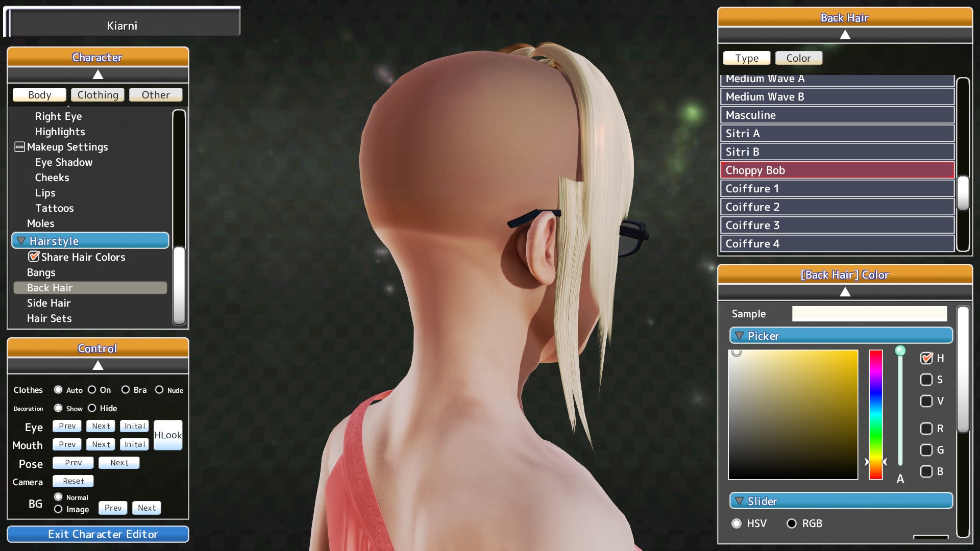Enable the B channel checkbox

(926, 471)
